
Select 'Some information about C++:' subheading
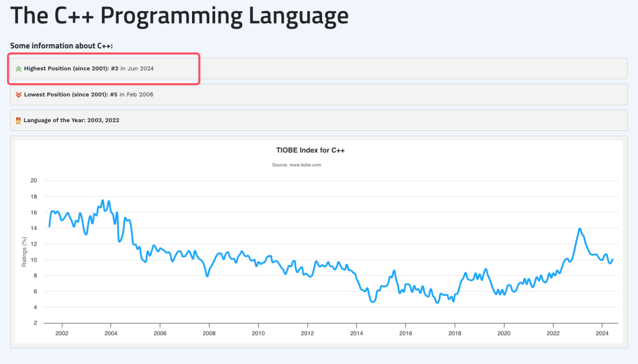pos(61,45)
